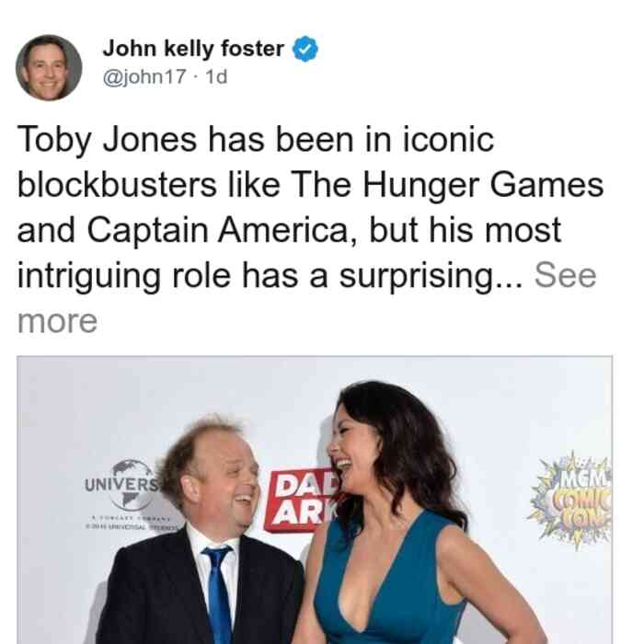
Task: Click the word blockbusters in the post
Action: point(117,185)
